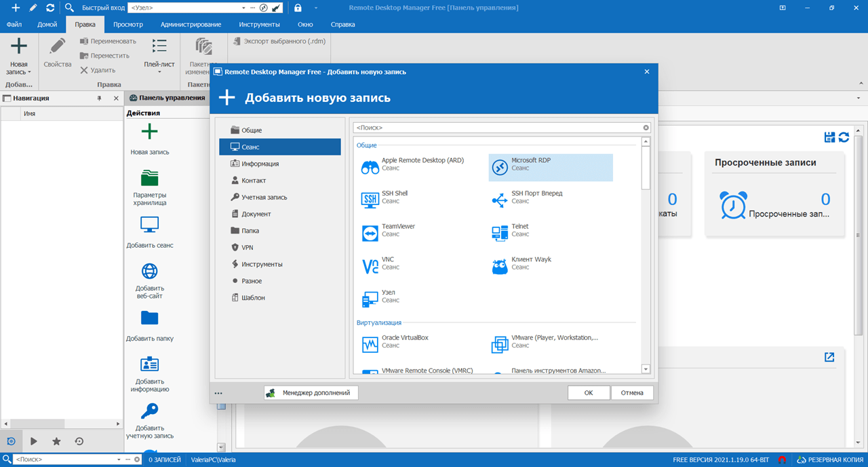Click Добавить информацию card icon
The image size is (868, 467).
point(150,365)
